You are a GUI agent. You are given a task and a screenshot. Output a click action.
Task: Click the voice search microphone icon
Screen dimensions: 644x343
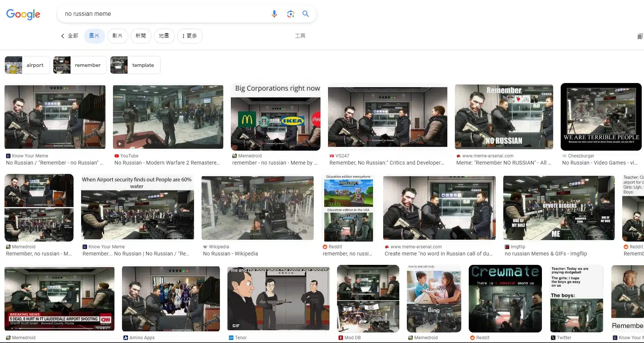pos(274,14)
